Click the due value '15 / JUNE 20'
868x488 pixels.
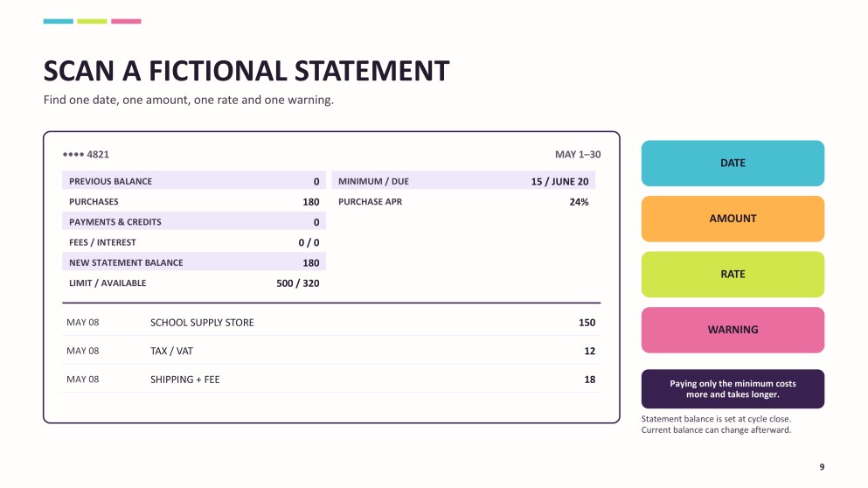pyautogui.click(x=559, y=182)
